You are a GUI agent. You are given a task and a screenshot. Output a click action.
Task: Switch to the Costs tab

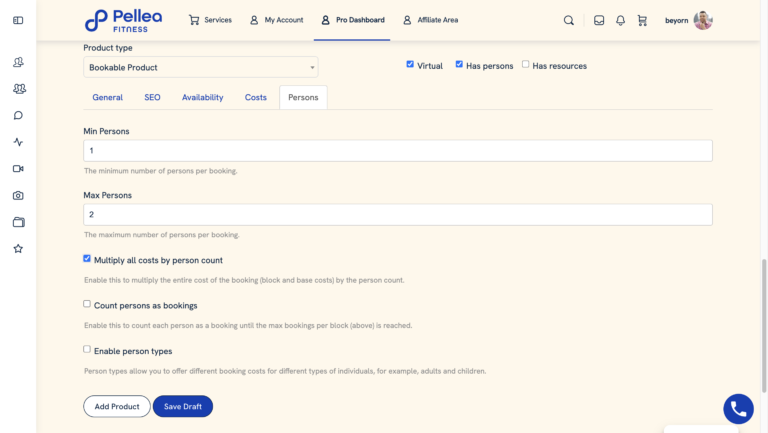point(256,97)
